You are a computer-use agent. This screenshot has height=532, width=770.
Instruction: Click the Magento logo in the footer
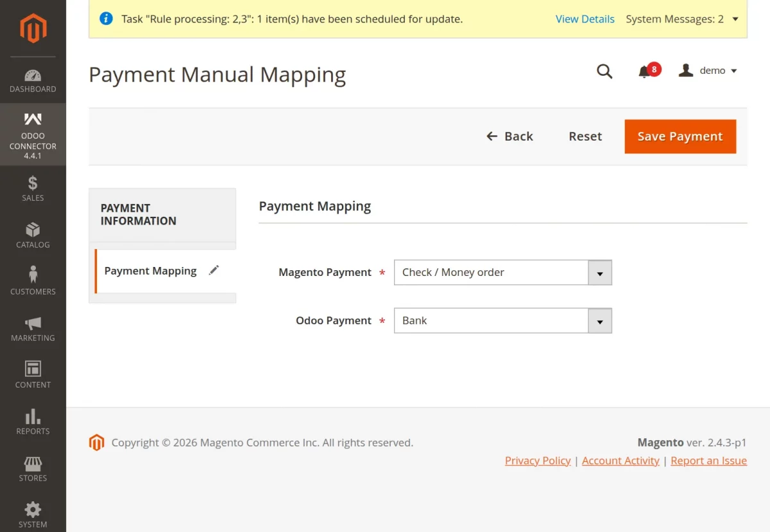[x=96, y=443]
